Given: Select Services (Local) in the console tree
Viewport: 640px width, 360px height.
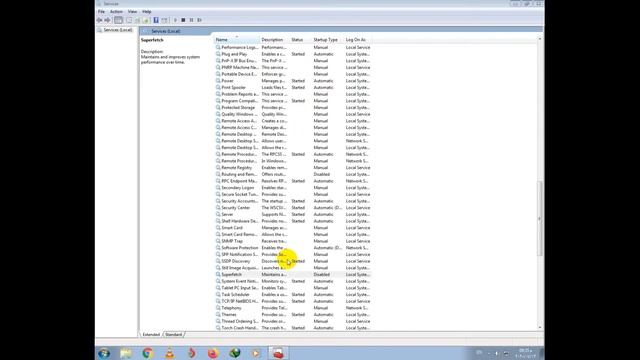Looking at the screenshot, I should [118, 30].
